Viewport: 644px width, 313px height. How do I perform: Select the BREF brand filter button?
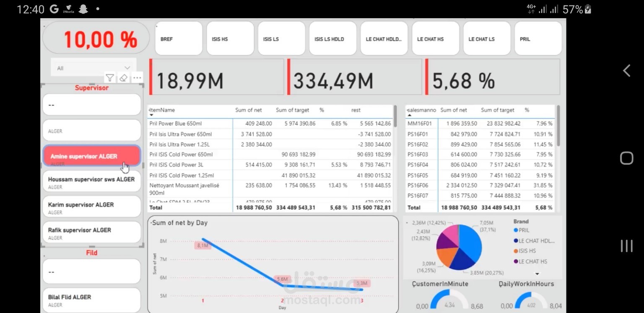pos(179,39)
